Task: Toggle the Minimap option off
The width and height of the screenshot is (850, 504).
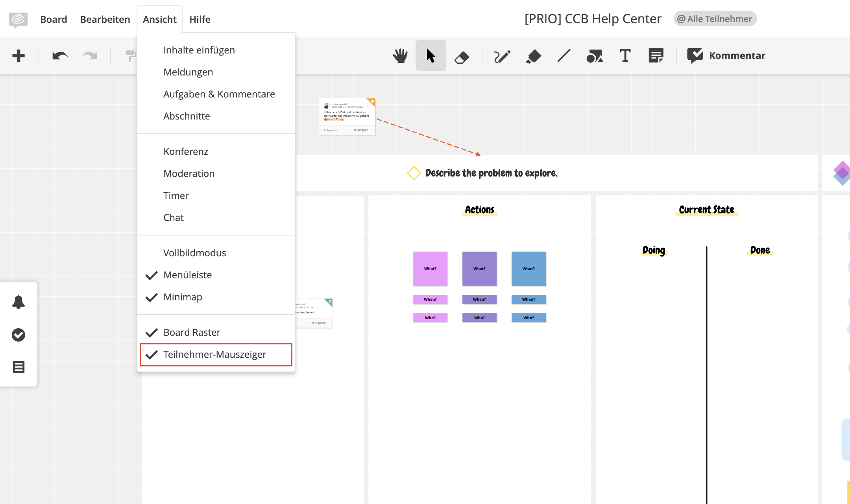Action: point(183,297)
